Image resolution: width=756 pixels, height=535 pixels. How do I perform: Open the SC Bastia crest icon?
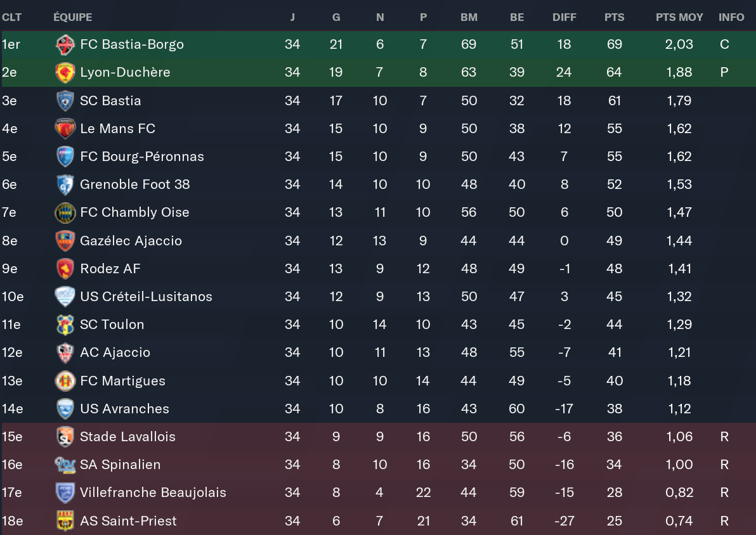pos(65,101)
